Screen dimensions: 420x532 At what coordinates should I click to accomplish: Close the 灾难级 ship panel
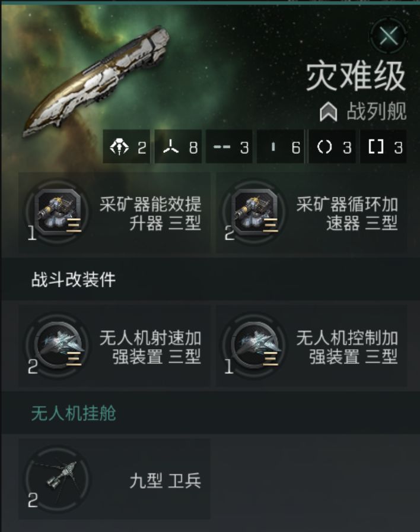tap(389, 36)
